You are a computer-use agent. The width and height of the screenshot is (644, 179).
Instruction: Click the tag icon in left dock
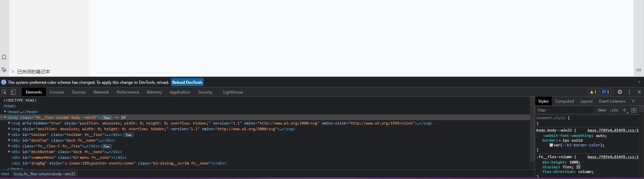[x=4, y=70]
